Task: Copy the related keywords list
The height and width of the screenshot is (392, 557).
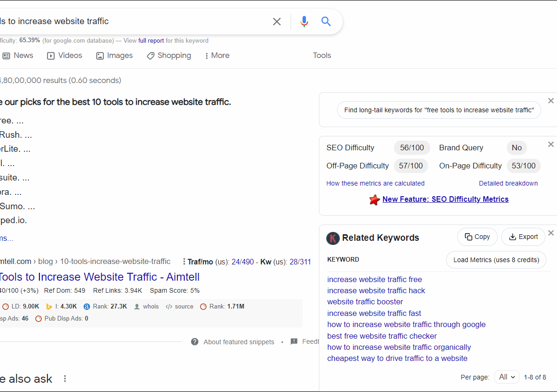Action: click(x=477, y=237)
